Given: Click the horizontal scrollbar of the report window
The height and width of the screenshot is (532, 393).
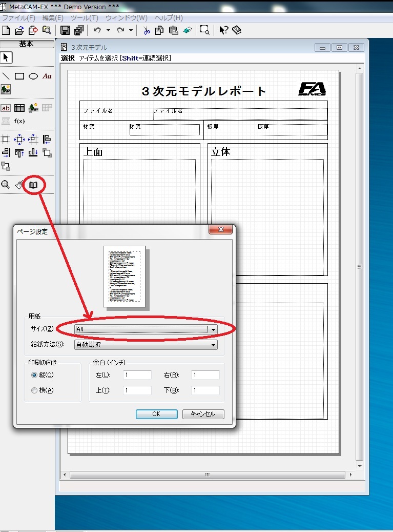Looking at the screenshot, I should (208, 475).
